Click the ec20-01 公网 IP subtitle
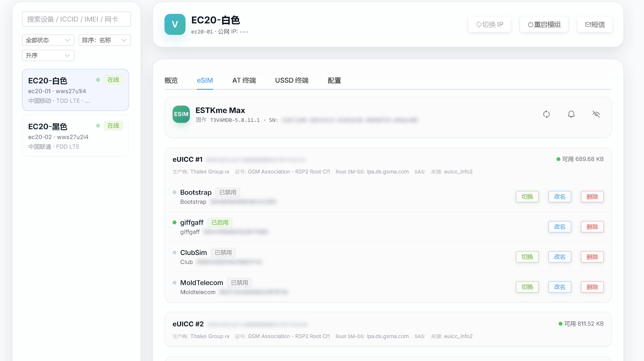This screenshot has height=361, width=644. 220,32
